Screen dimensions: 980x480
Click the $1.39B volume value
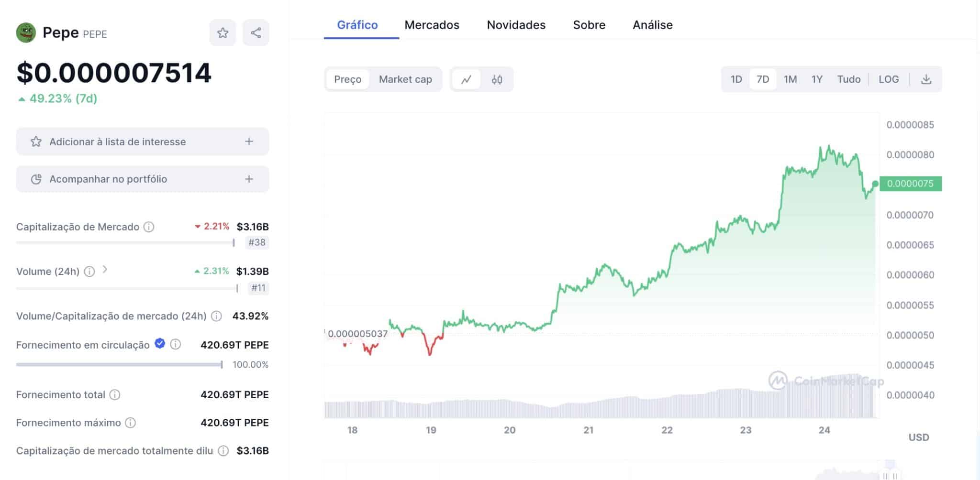pyautogui.click(x=253, y=272)
